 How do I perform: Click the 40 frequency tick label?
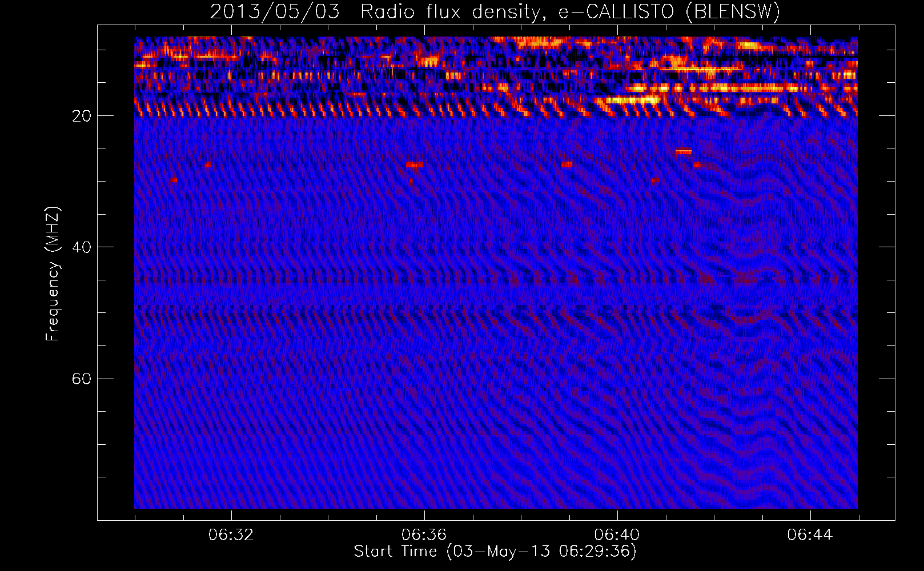click(x=81, y=247)
